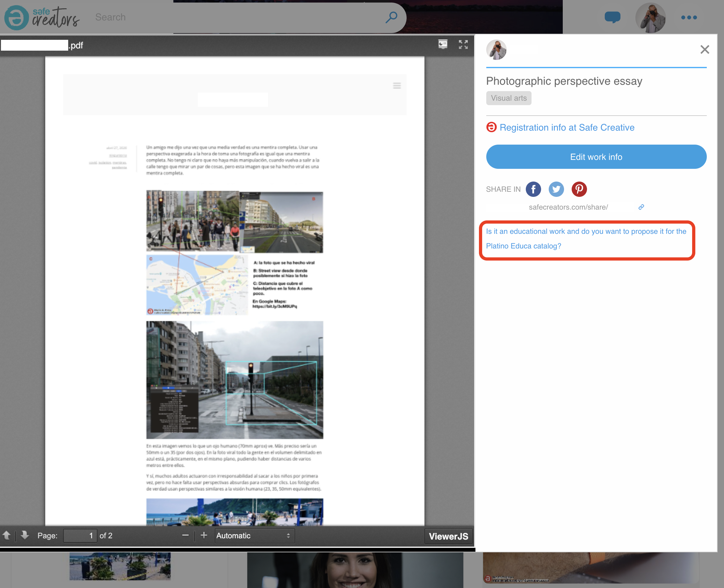Enter fullscreen PDF viewer mode
Screen dimensions: 724x588
click(463, 44)
